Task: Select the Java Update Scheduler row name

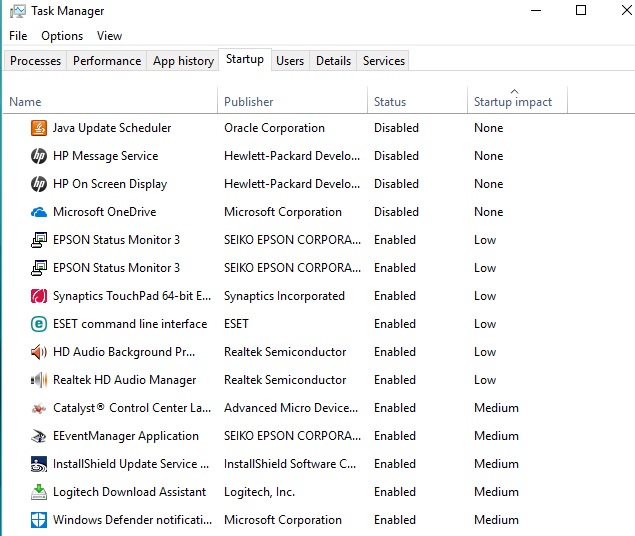Action: click(112, 128)
